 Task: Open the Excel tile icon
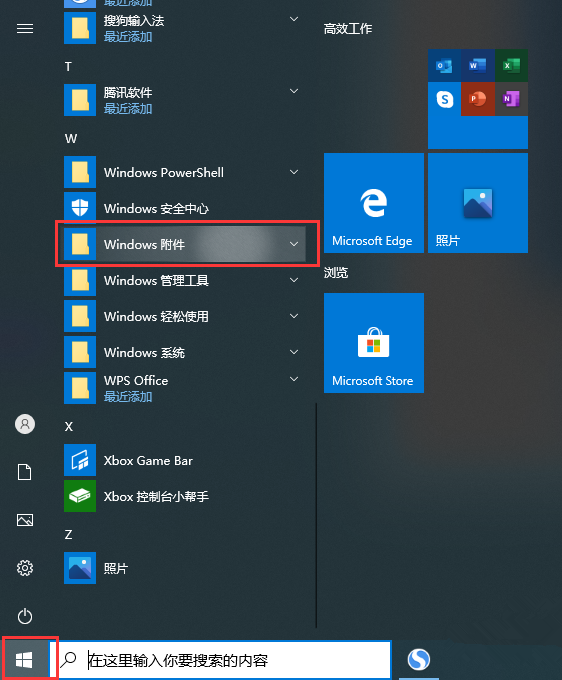pyautogui.click(x=511, y=65)
